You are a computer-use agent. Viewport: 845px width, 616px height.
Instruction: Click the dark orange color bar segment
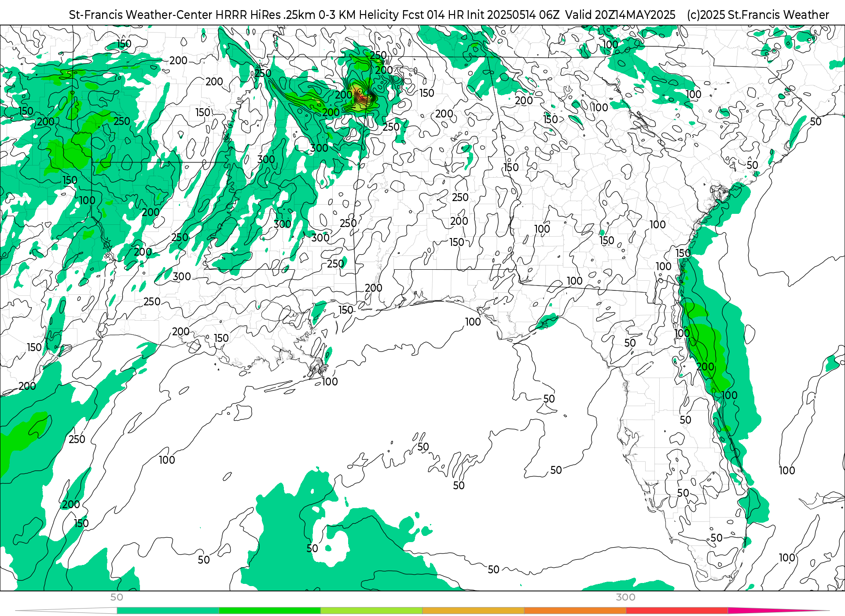tap(575, 611)
